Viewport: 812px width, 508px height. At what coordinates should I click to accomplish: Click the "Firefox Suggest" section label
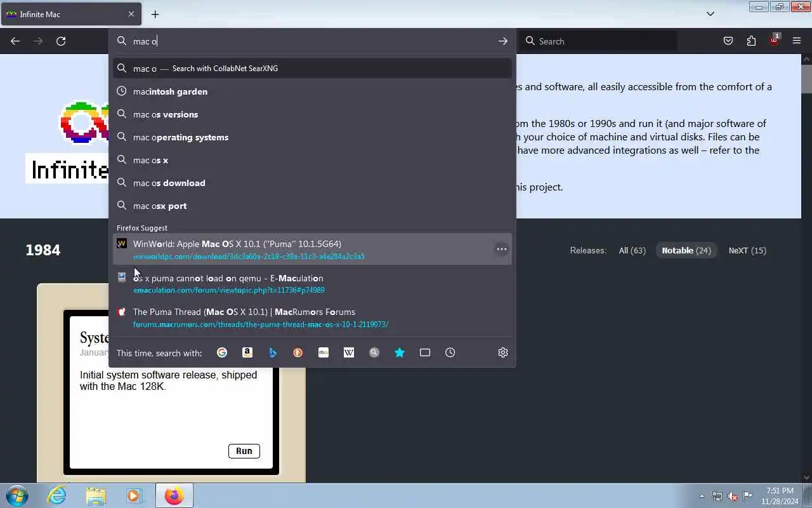click(x=142, y=228)
